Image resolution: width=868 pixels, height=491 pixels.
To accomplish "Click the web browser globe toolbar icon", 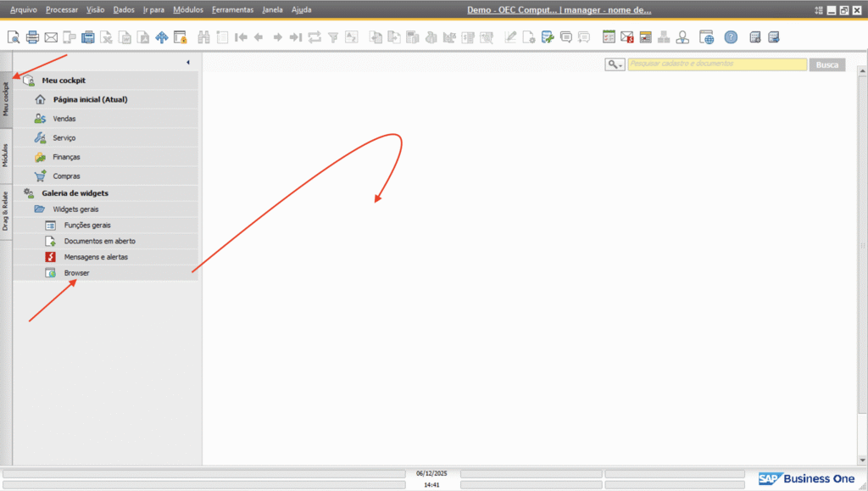I will point(707,37).
